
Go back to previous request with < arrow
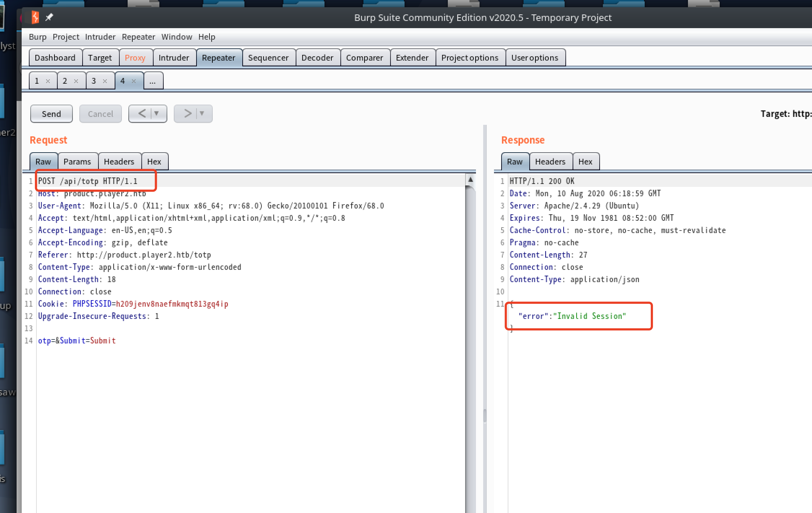142,114
